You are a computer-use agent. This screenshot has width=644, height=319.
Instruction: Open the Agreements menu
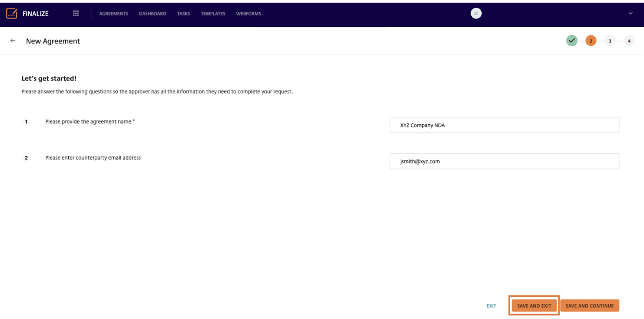coord(113,14)
